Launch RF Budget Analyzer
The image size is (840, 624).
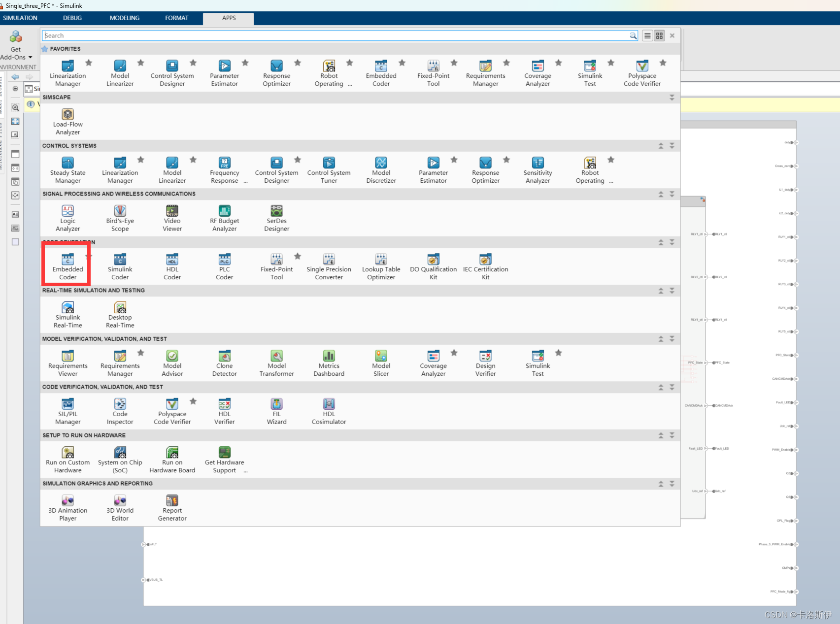[224, 218]
